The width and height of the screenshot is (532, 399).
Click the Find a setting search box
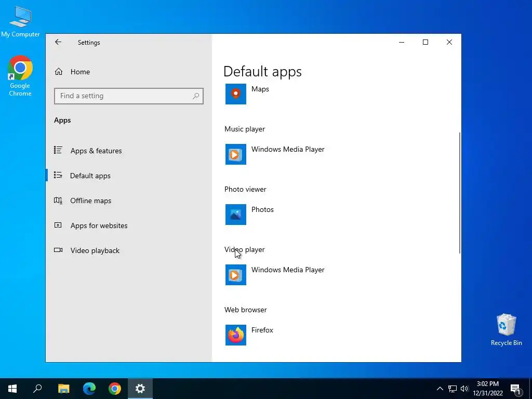click(x=129, y=96)
